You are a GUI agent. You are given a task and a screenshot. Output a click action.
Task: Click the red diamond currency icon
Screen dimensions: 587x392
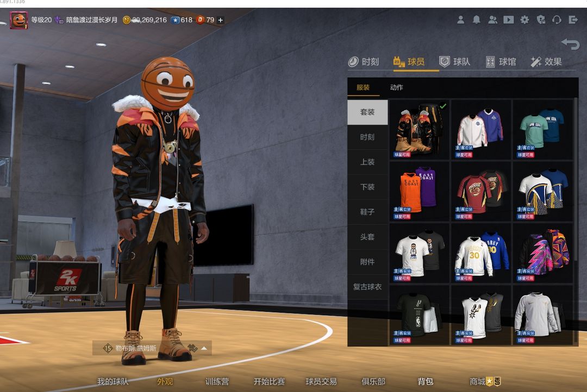(x=200, y=20)
